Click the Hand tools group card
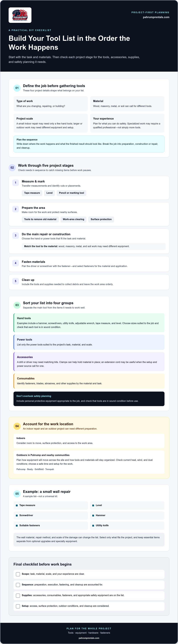178x644 pixels. (x=89, y=323)
